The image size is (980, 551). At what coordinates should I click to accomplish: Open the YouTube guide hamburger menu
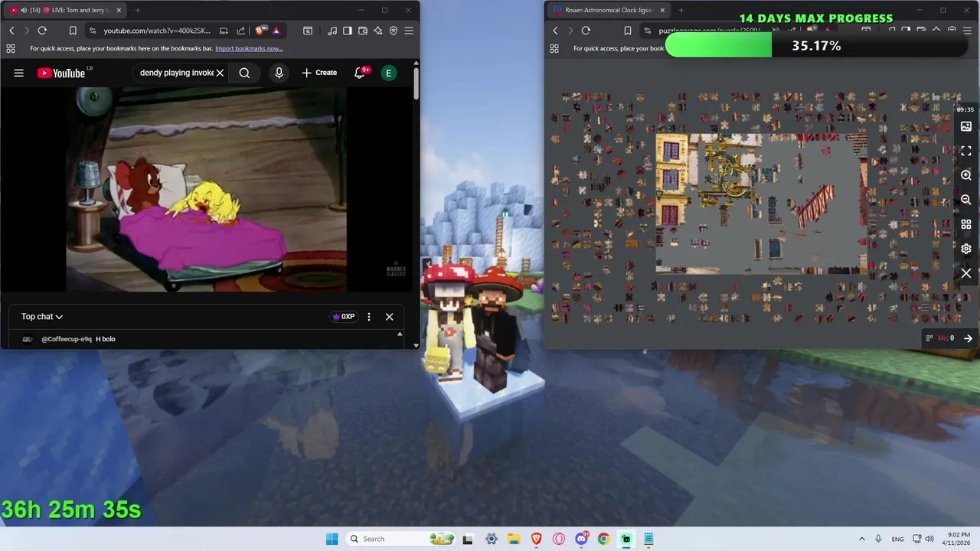click(18, 73)
